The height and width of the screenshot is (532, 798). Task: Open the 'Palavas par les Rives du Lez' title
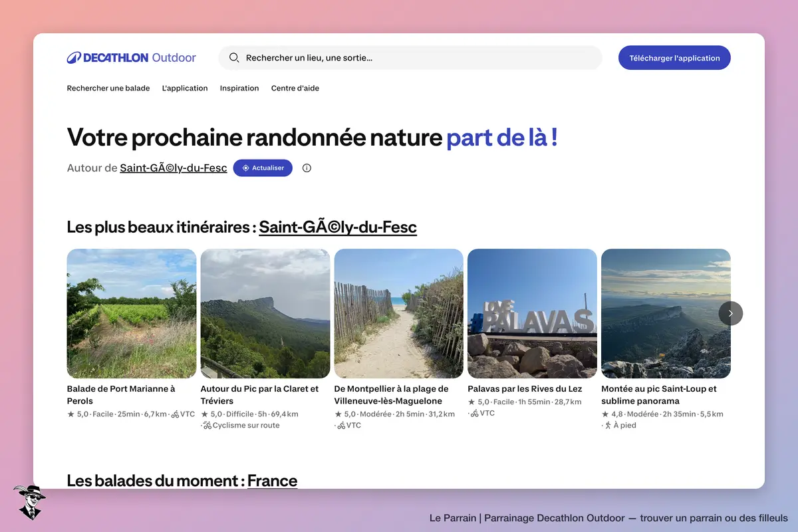click(525, 389)
